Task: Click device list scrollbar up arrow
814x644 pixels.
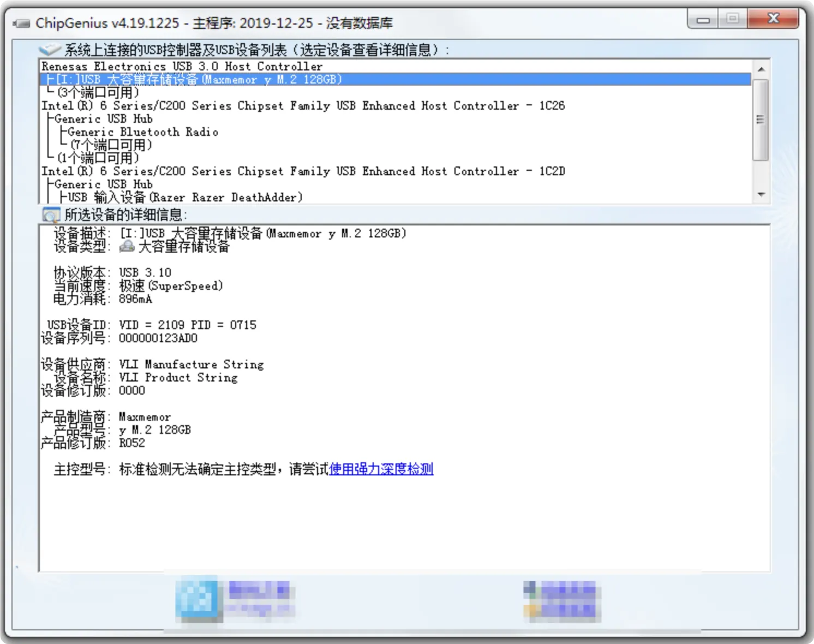Action: pyautogui.click(x=761, y=69)
